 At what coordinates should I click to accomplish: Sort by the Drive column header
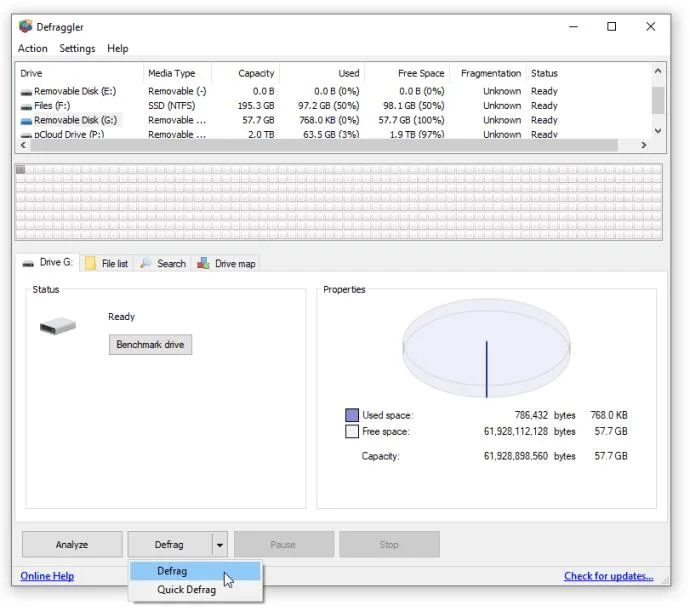(x=80, y=73)
